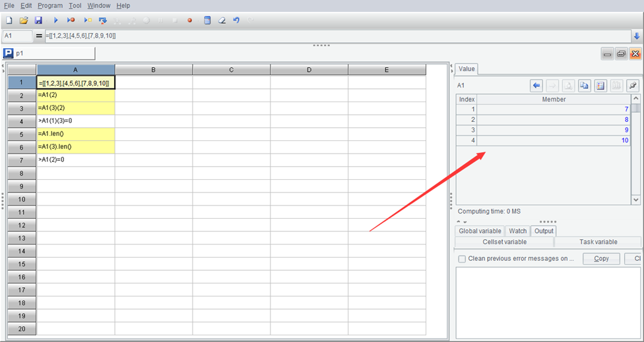Viewport: 644px width, 342px height.
Task: Click the Copy button in Output panel
Action: 601,259
